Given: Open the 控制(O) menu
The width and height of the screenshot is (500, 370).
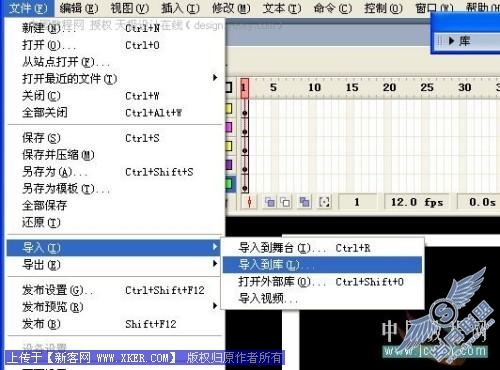Looking at the screenshot, I should coord(383,8).
